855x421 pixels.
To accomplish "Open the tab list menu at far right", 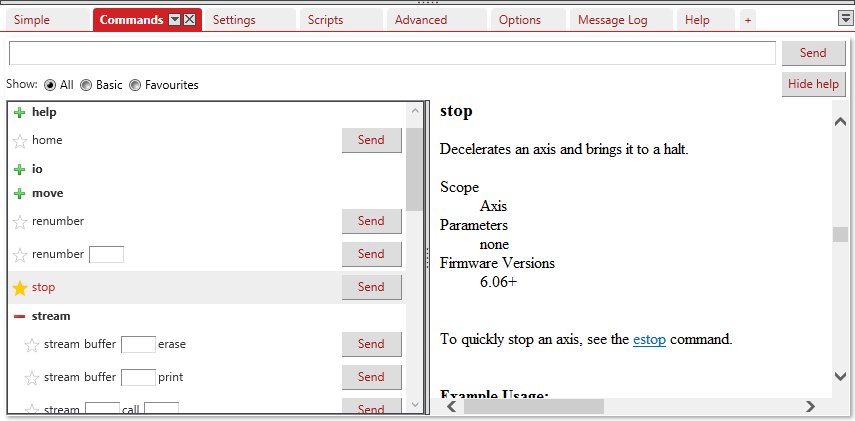I will pos(844,19).
